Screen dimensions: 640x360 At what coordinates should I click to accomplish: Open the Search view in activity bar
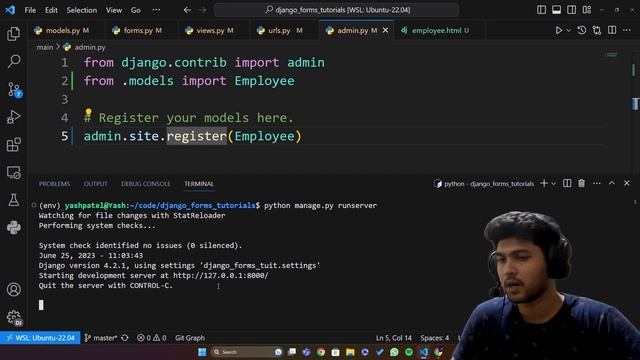(x=13, y=61)
